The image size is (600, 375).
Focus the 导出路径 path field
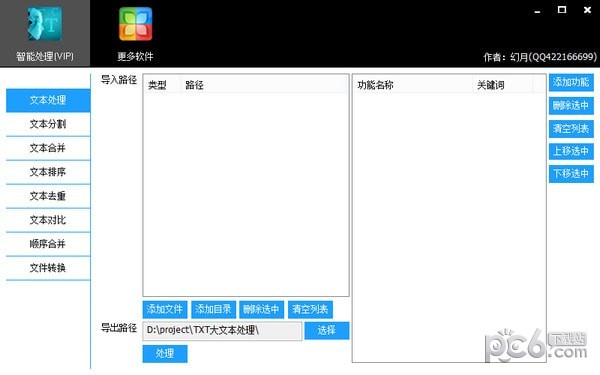pyautogui.click(x=222, y=331)
